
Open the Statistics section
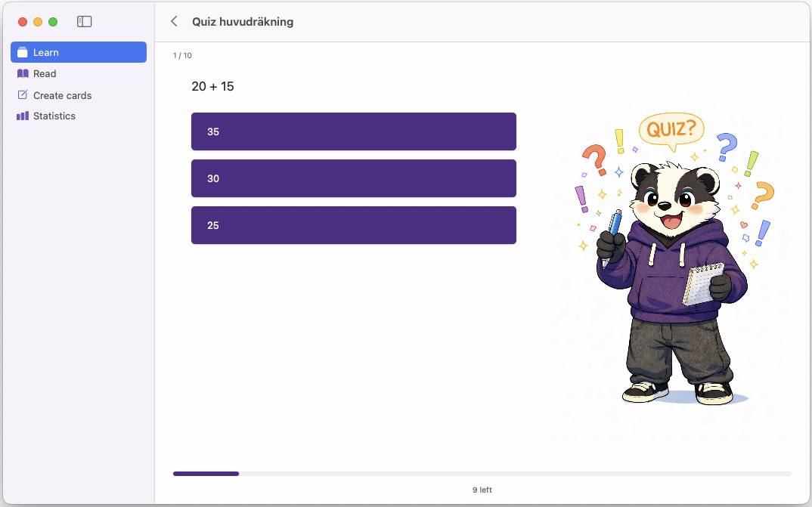54,116
